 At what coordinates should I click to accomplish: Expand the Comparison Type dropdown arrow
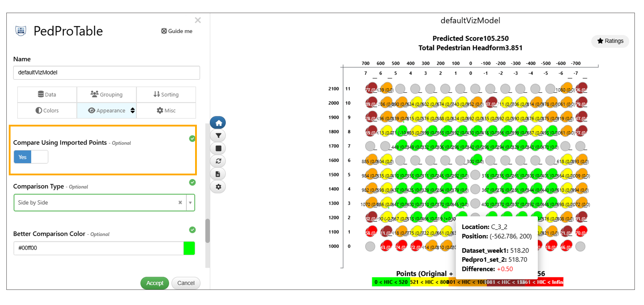pos(190,203)
